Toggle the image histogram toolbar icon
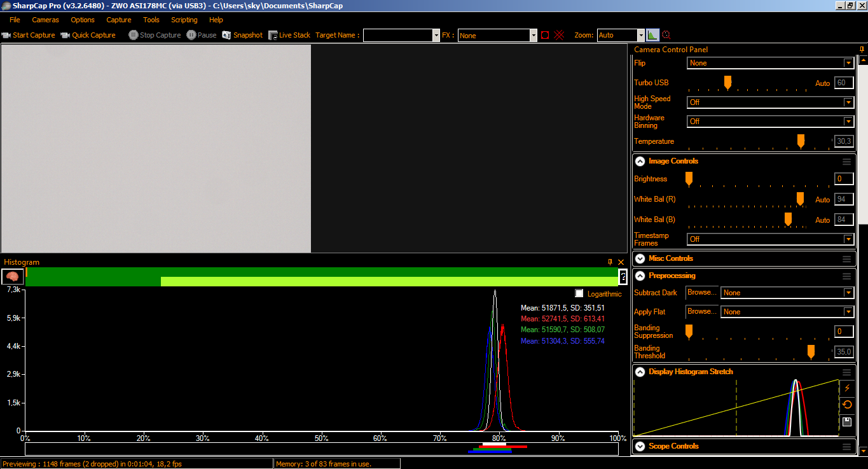 click(x=653, y=36)
